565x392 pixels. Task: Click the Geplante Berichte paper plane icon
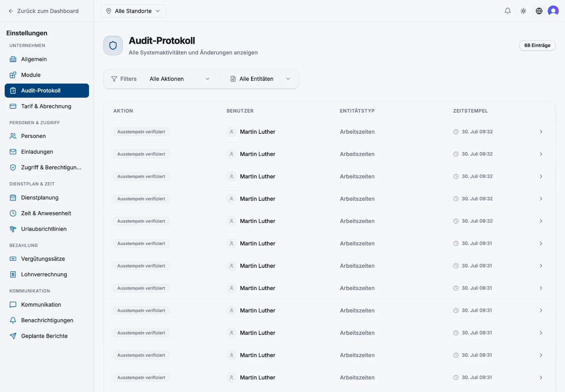13,336
